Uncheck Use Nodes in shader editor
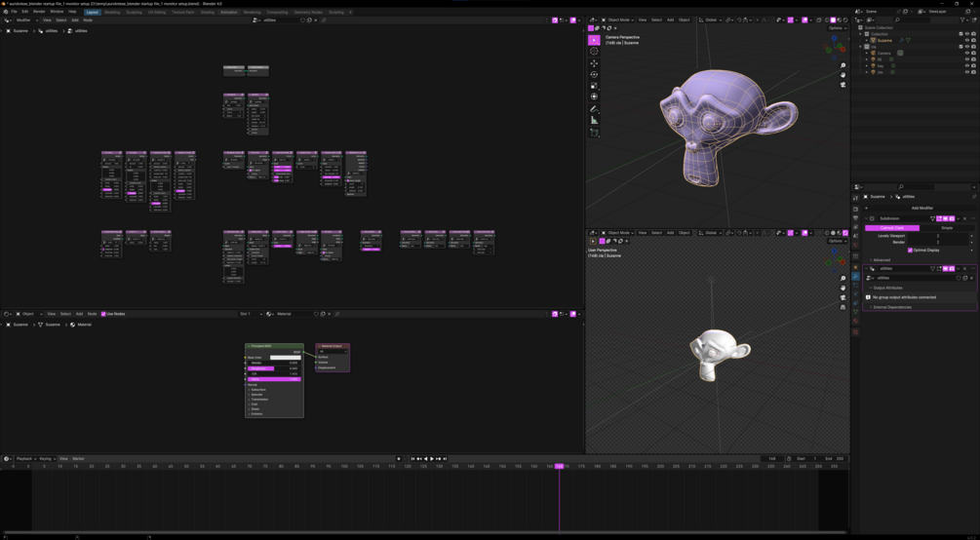 103,314
